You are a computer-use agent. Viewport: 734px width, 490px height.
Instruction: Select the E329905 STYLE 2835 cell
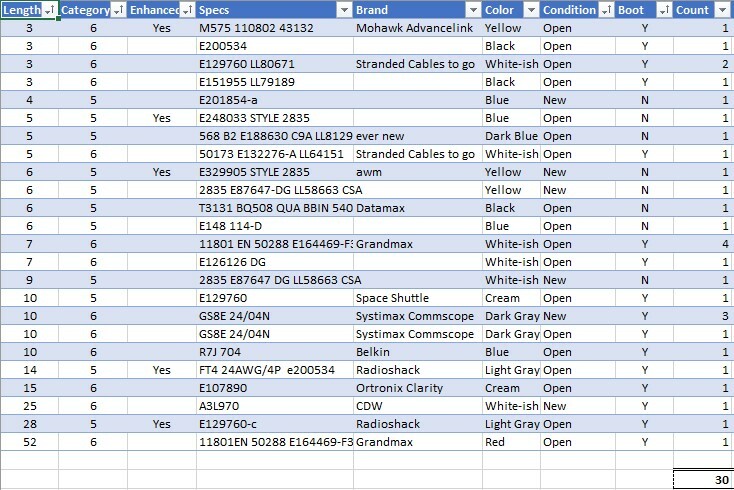(275, 172)
